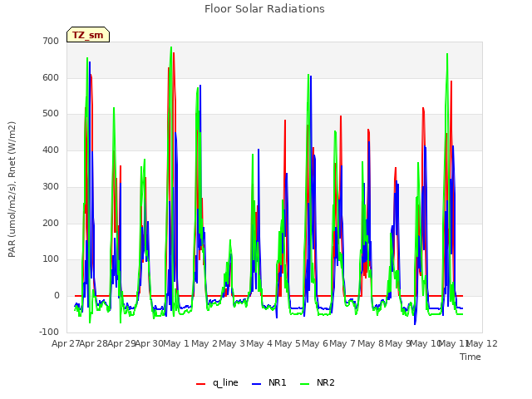Click the 300 y-axis tick label
This screenshot has width=532, height=399.
(51, 186)
